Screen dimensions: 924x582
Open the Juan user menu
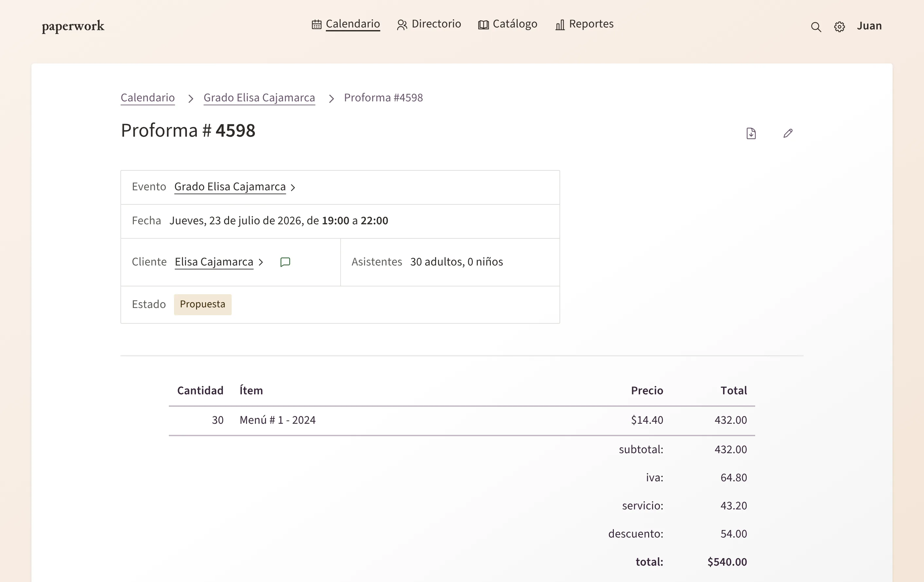[869, 26]
